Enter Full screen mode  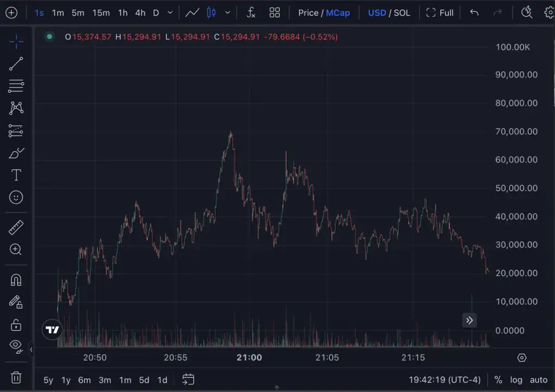tap(440, 12)
